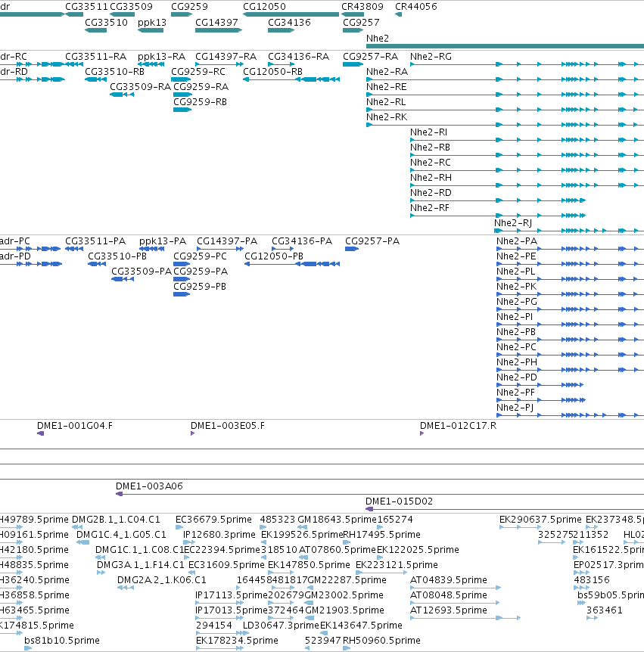This screenshot has height=652, width=644.
Task: Click the EK290637.5prime EST label
Action: [540, 520]
